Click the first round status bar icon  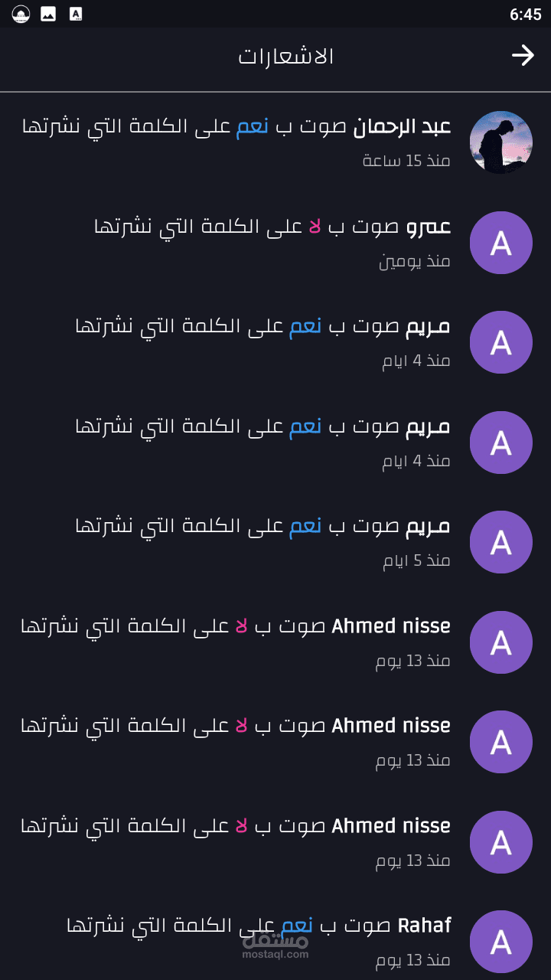(x=21, y=14)
